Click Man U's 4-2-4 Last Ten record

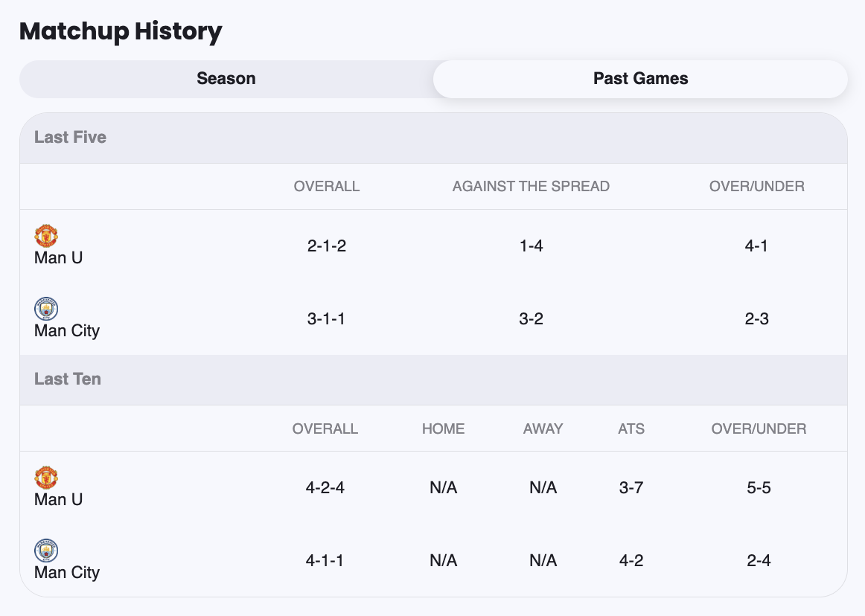pos(325,488)
